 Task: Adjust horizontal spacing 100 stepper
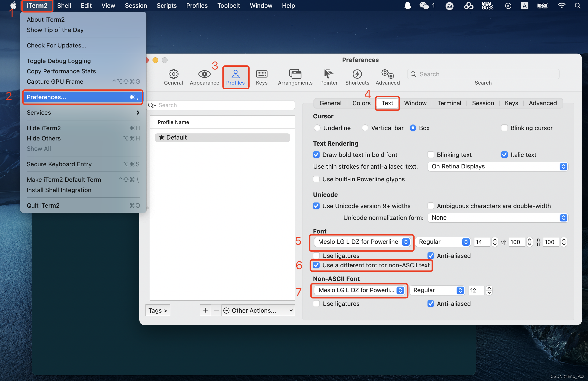pos(529,242)
